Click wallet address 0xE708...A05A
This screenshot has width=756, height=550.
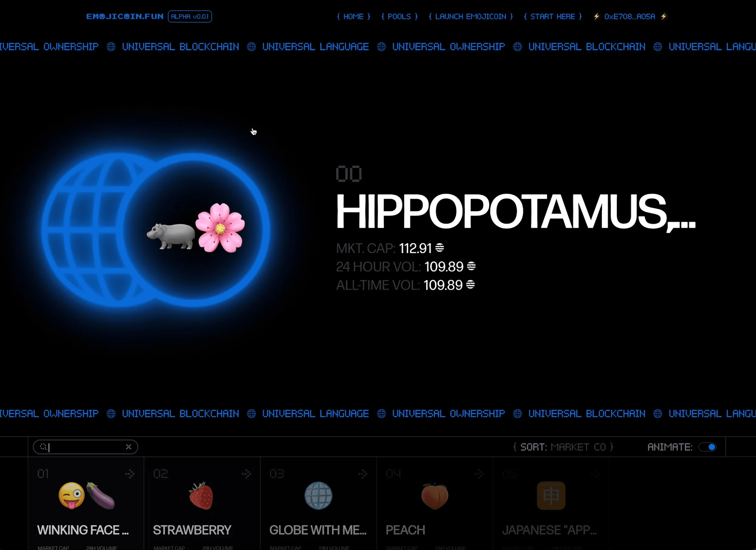pyautogui.click(x=630, y=16)
